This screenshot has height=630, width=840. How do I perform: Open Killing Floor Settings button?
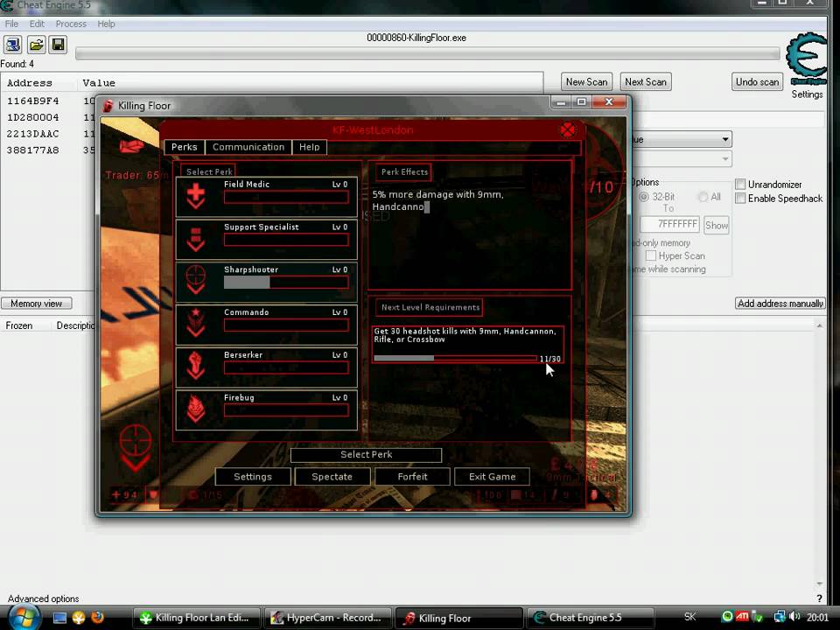253,476
